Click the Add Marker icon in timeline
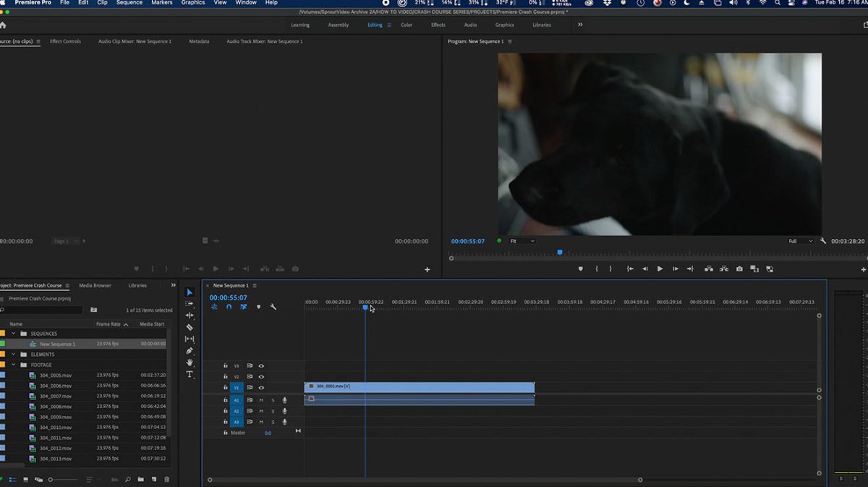This screenshot has height=487, width=868. [x=258, y=307]
